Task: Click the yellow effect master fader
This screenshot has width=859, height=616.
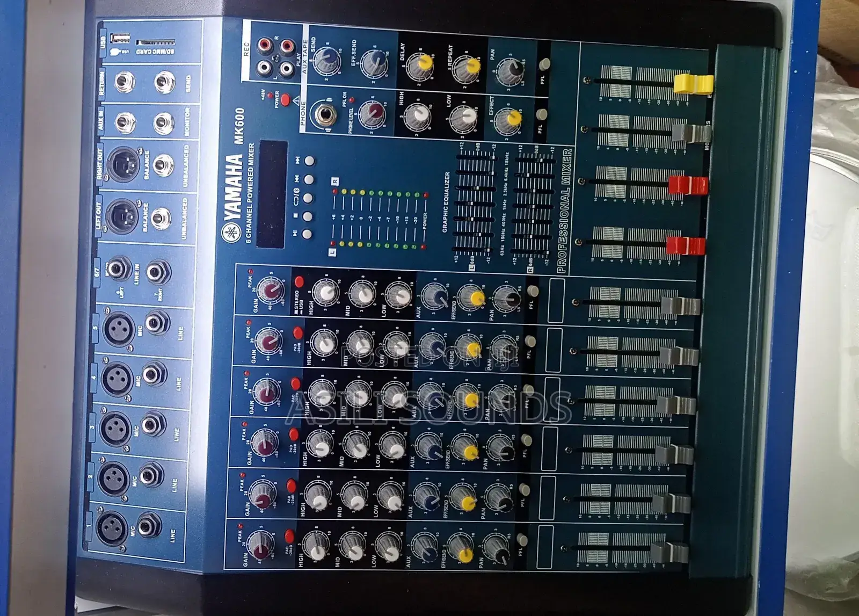Action: tap(693, 84)
